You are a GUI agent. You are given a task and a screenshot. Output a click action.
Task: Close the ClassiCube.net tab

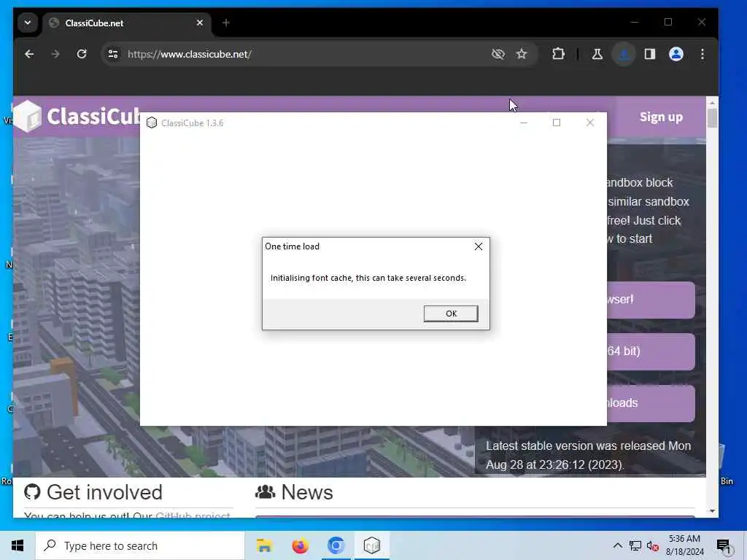point(200,23)
